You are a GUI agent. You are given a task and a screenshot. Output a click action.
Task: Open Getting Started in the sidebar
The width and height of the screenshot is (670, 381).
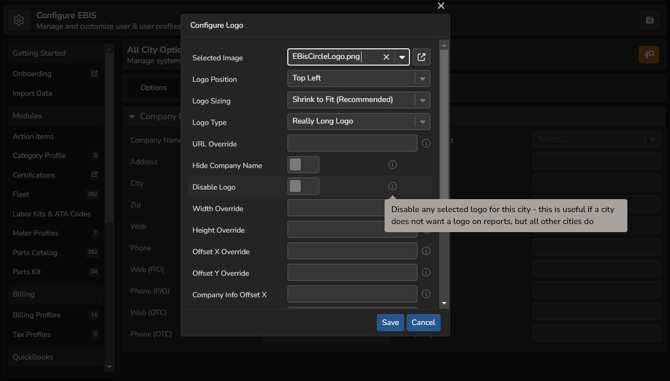[56, 53]
